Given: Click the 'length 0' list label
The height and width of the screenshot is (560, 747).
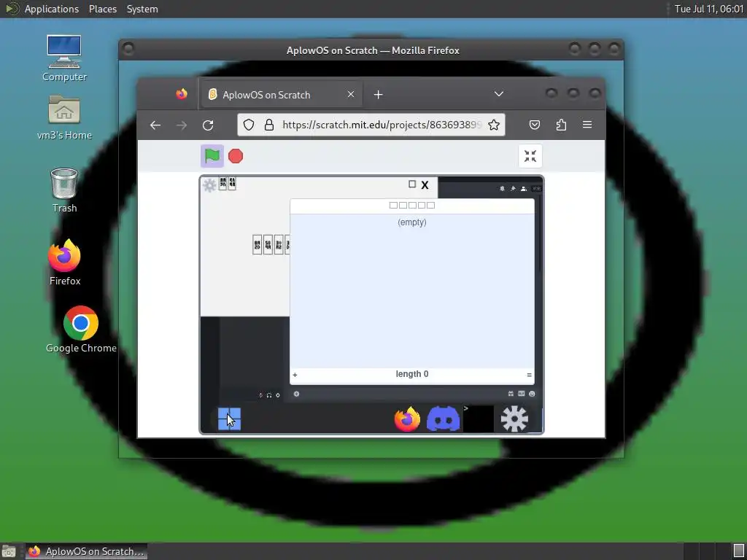Looking at the screenshot, I should 412,374.
